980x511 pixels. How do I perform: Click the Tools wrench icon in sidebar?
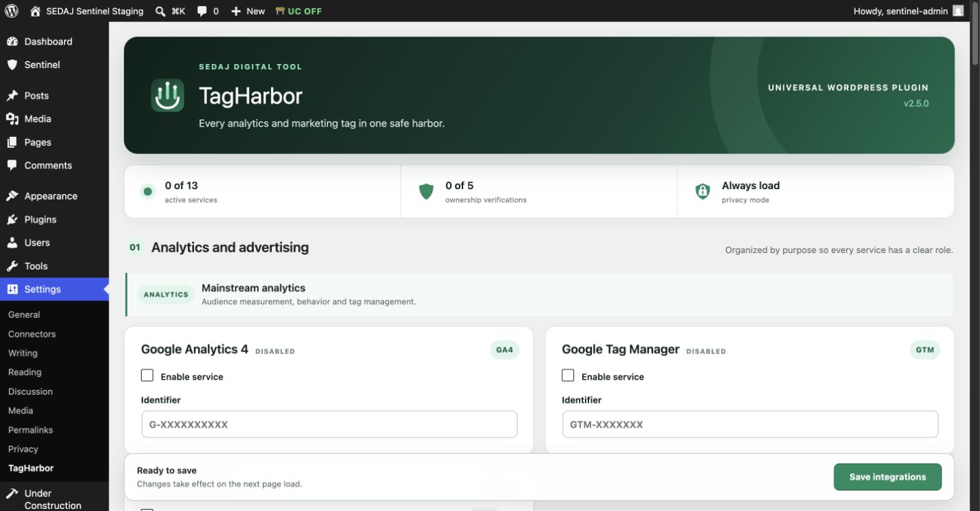coord(12,266)
